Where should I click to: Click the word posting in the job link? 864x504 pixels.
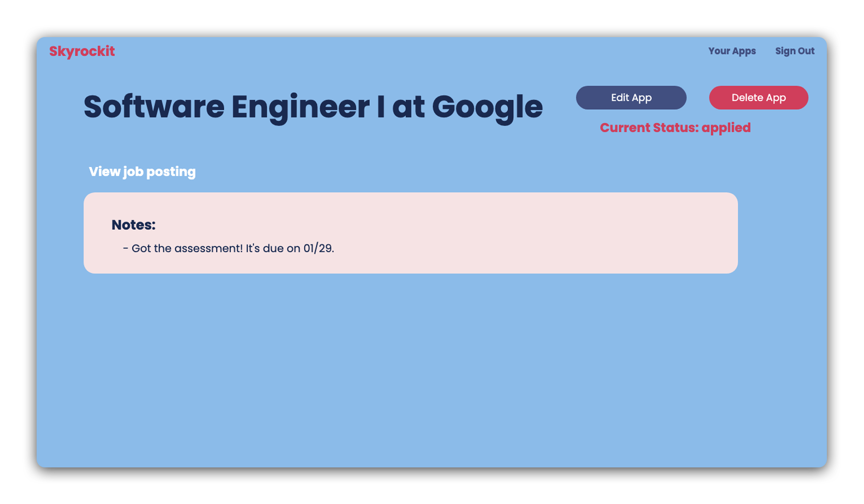pyautogui.click(x=171, y=172)
